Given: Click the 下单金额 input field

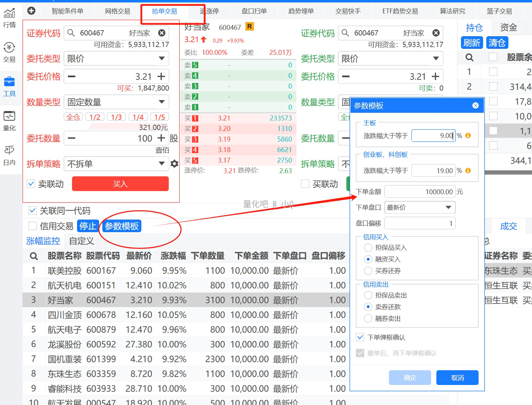Looking at the screenshot, I should click(420, 192).
